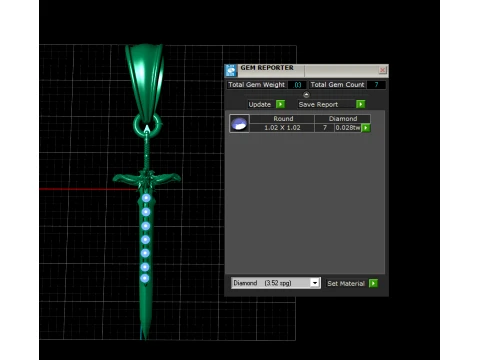
Task: Select the topmost gem on the sword blade
Action: (146, 198)
